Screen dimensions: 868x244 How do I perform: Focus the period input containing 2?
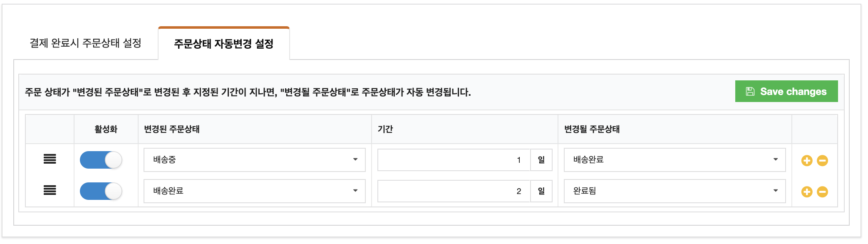click(454, 191)
